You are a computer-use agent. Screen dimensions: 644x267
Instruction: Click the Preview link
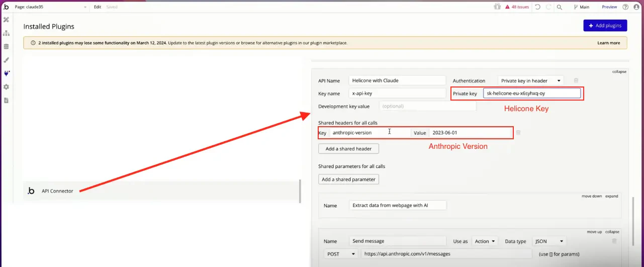tap(609, 7)
